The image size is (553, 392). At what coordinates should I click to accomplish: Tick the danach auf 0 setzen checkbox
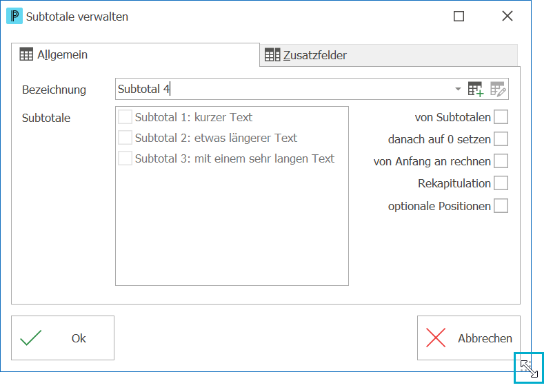pyautogui.click(x=501, y=139)
